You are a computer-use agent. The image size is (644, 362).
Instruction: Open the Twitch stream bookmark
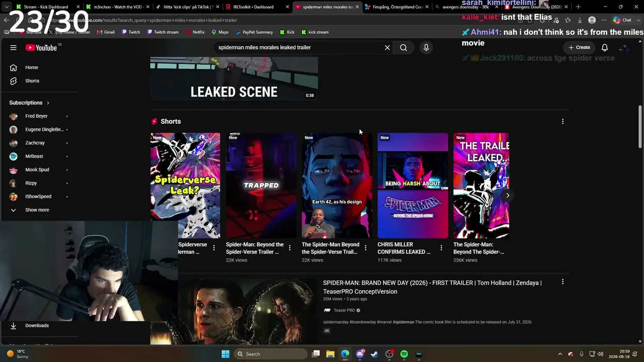(x=163, y=32)
